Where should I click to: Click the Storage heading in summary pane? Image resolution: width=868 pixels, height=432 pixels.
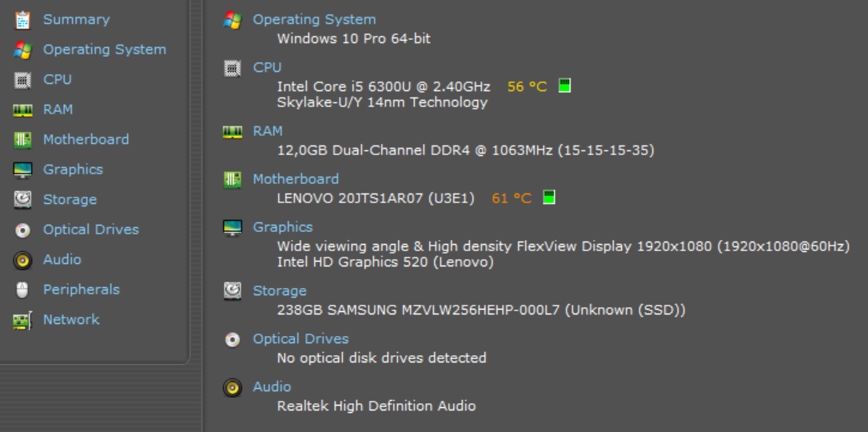[280, 291]
